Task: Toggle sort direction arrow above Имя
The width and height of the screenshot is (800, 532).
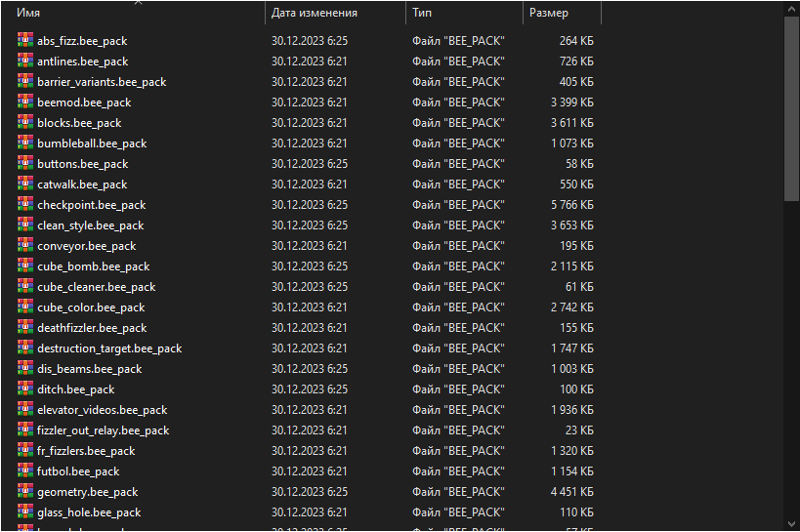Action: 138,3
